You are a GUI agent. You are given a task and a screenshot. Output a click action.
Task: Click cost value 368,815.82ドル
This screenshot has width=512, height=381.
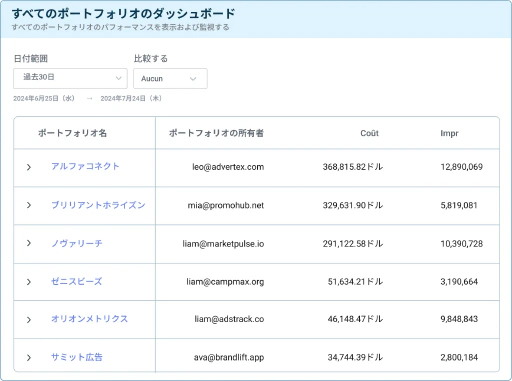353,167
